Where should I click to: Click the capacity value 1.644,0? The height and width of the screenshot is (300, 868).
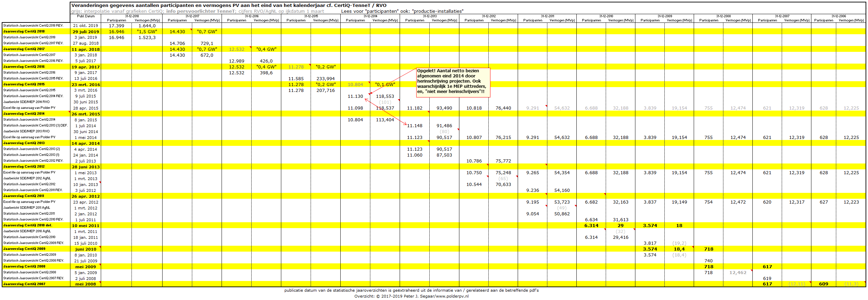click(147, 26)
